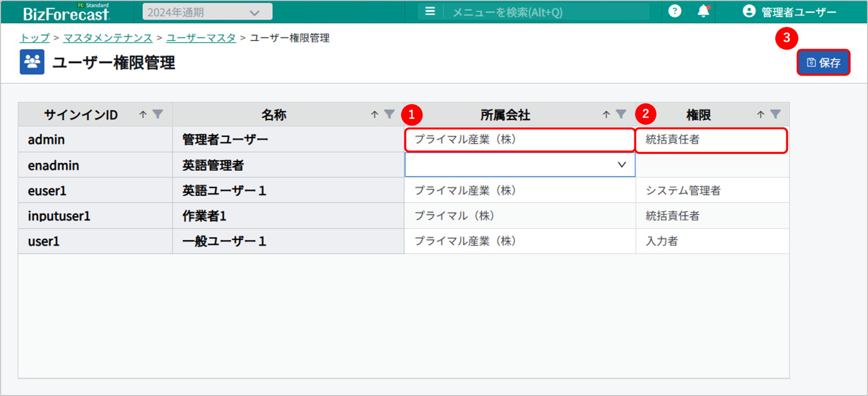Click the help question mark icon
The height and width of the screenshot is (396, 868).
point(674,11)
